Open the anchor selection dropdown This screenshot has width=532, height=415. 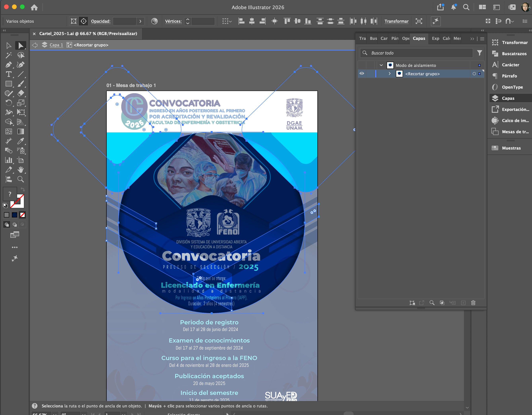pos(227,21)
